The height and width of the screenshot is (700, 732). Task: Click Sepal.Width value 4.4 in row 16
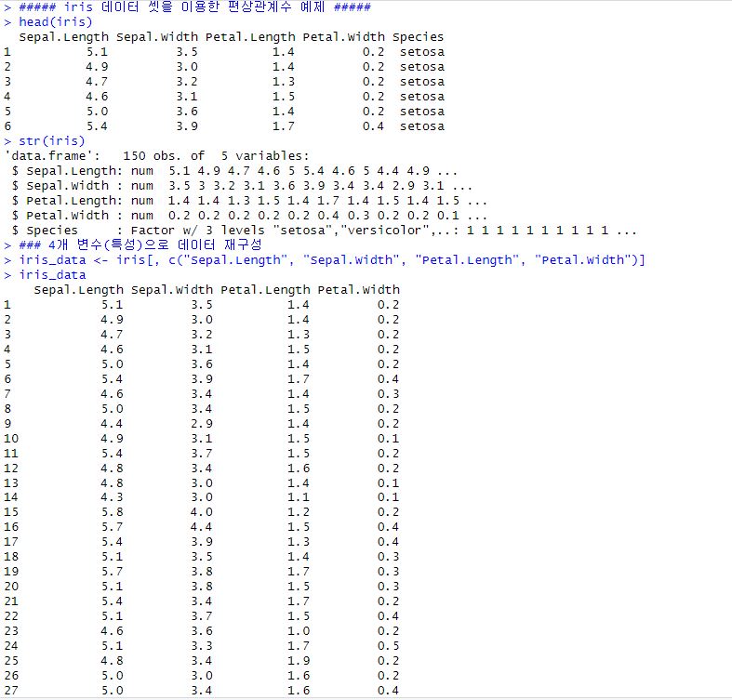(202, 527)
